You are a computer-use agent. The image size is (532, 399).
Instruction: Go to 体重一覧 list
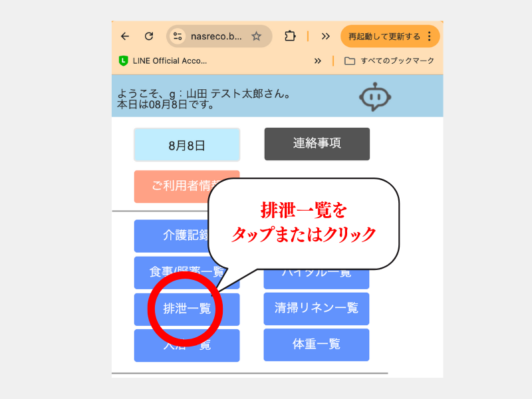coord(316,344)
